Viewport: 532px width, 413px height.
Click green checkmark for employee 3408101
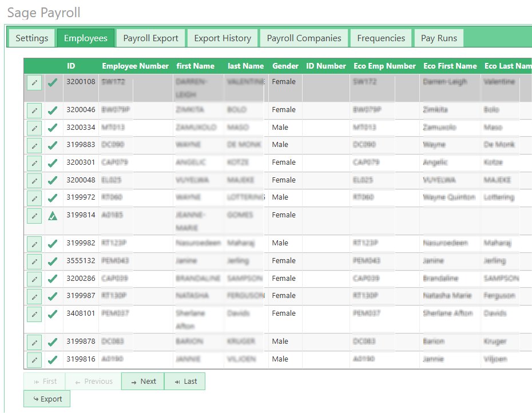pos(53,314)
